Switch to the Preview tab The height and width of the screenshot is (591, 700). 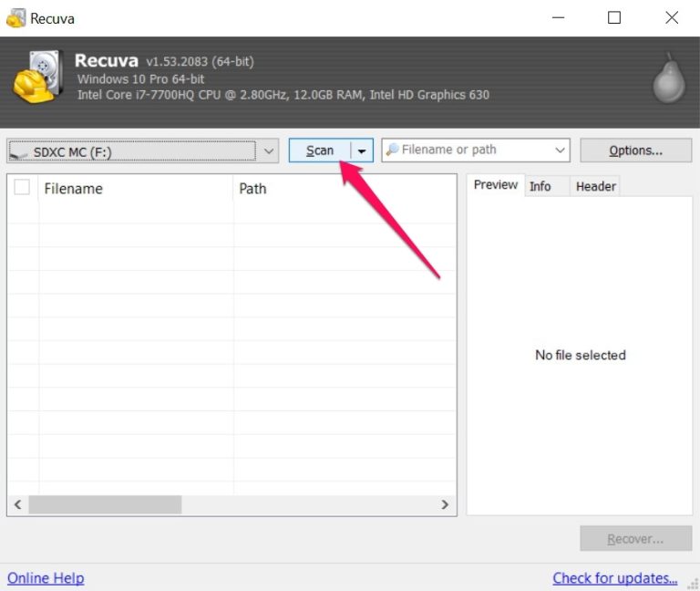pyautogui.click(x=496, y=185)
